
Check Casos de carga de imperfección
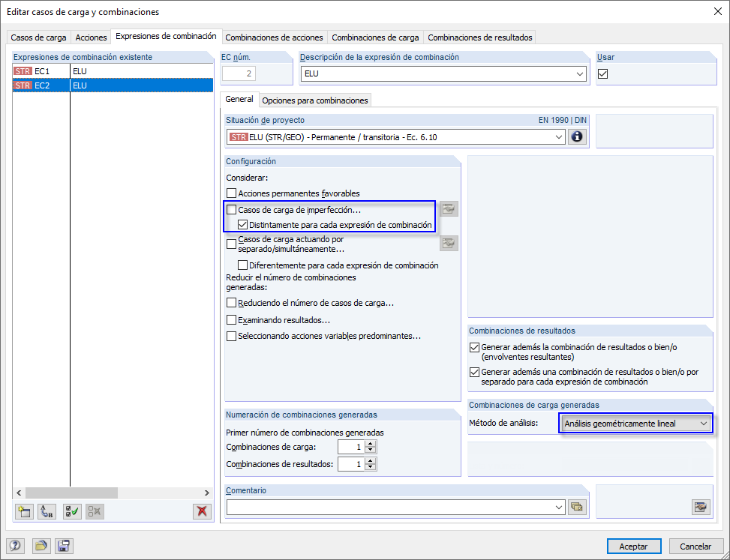[231, 210]
